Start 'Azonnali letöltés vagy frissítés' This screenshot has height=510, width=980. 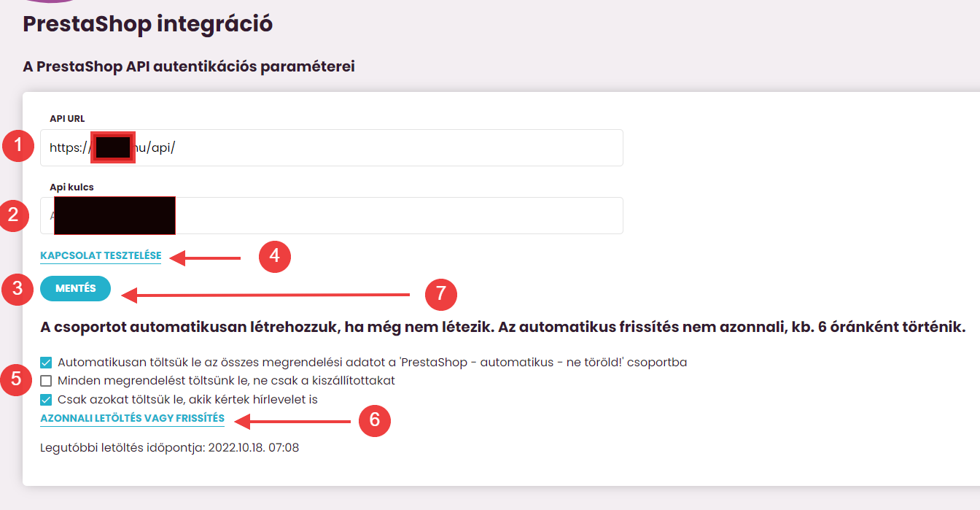pos(132,419)
